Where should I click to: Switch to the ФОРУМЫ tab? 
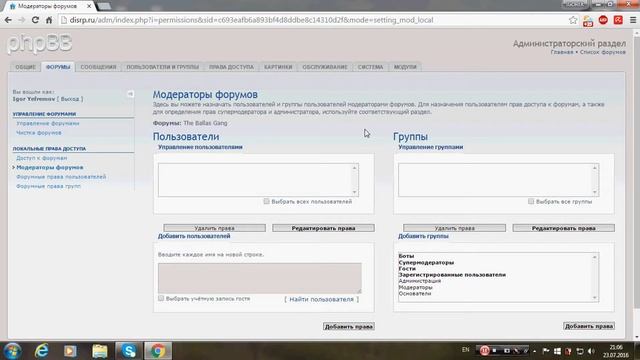[58, 67]
